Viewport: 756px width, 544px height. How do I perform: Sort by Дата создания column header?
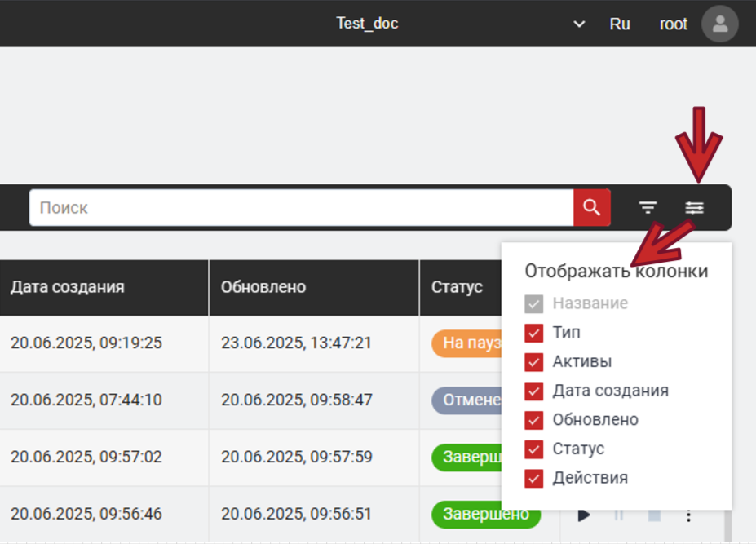[x=68, y=287]
